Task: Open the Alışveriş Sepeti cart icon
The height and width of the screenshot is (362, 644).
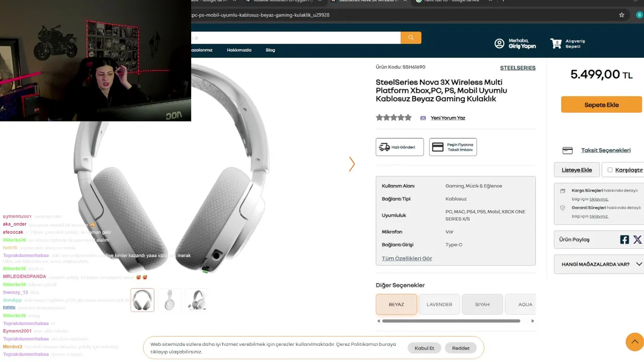Action: (x=556, y=44)
